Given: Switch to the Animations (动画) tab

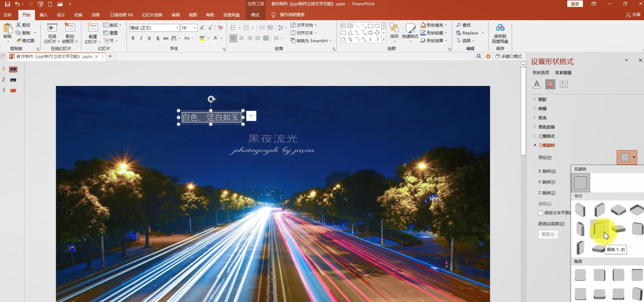Looking at the screenshot, I should click(96, 15).
